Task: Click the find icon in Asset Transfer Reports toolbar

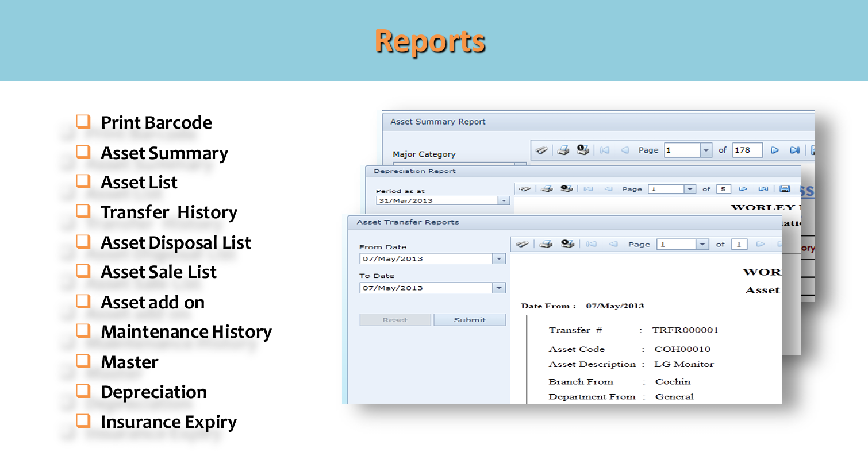Action: pos(522,244)
